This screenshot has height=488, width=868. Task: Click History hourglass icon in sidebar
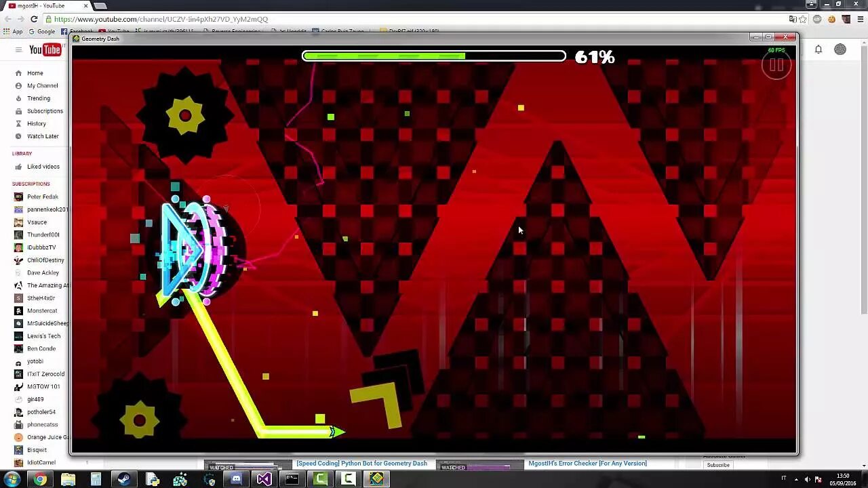click(18, 124)
